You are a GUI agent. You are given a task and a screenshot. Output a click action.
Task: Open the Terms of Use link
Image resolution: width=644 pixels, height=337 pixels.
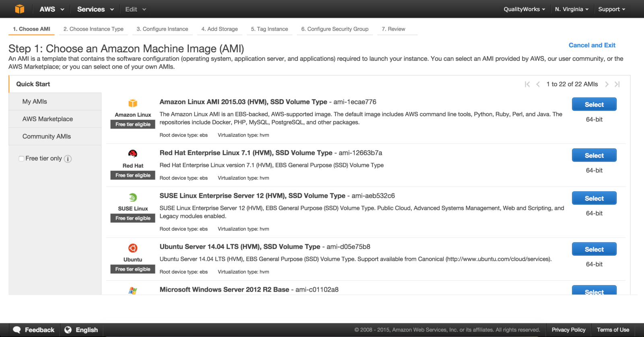click(613, 330)
